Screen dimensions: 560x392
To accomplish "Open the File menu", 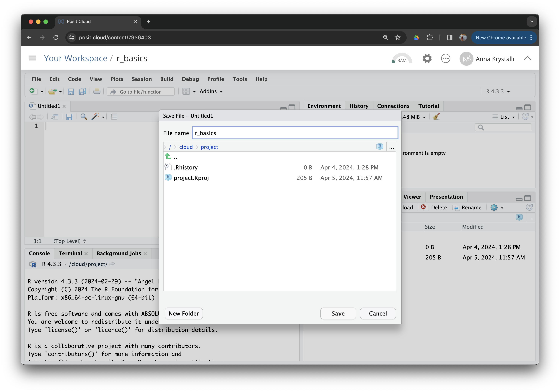I will click(36, 79).
